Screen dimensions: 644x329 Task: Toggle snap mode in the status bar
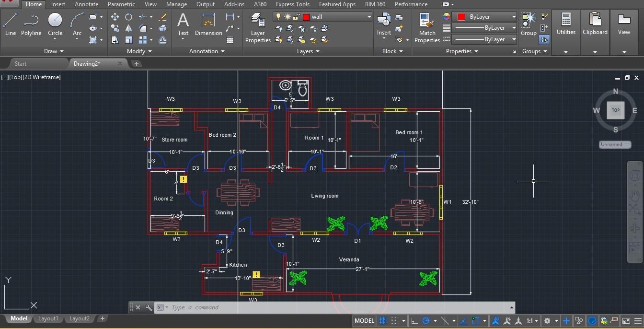pos(394,320)
